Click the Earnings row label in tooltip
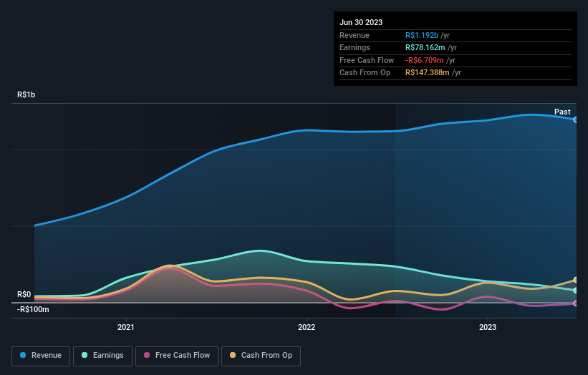 pos(355,47)
